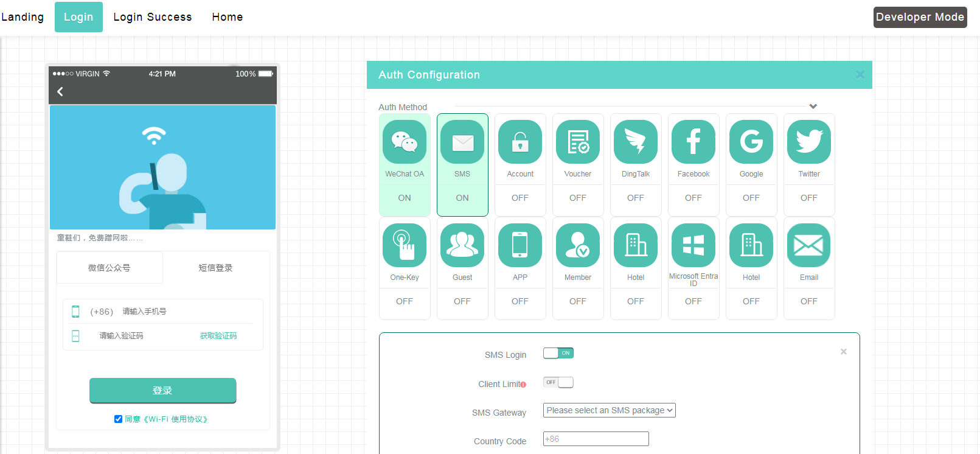Close the Auth Configuration panel
This screenshot has width=980, height=454.
860,74
